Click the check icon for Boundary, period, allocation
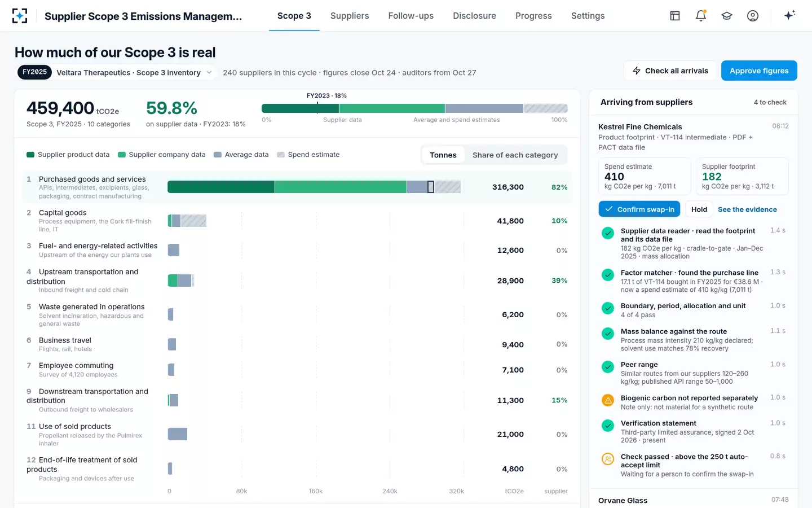Screen dimensions: 812x508 point(608,308)
